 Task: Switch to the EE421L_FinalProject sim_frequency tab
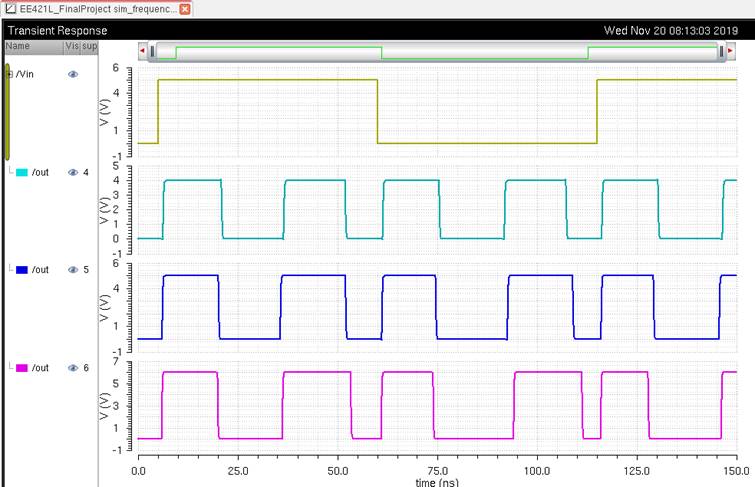pyautogui.click(x=97, y=8)
